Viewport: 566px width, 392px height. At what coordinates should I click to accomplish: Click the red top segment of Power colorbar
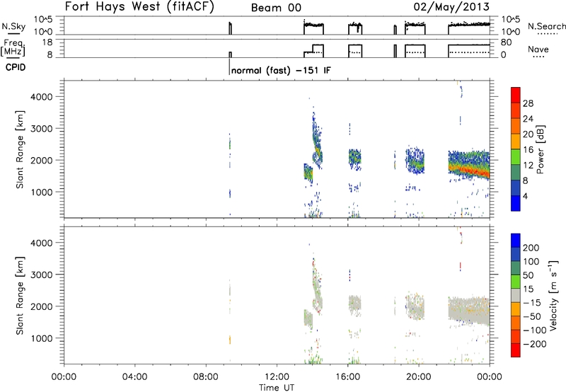516,95
